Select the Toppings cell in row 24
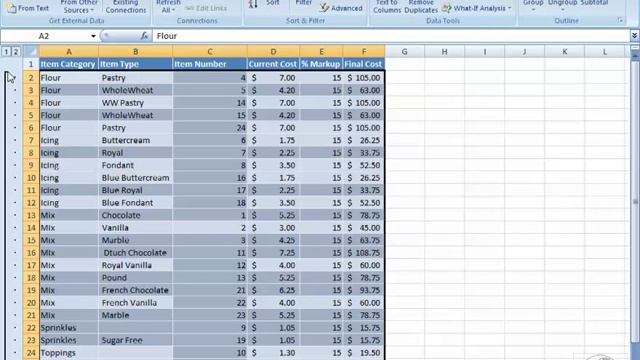This screenshot has width=640, height=360. 69,353
